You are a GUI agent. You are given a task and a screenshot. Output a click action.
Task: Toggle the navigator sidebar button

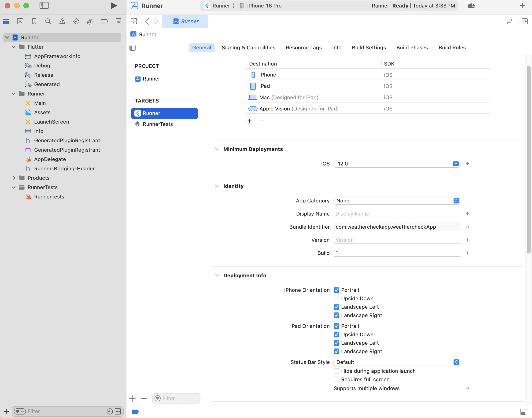[44, 6]
